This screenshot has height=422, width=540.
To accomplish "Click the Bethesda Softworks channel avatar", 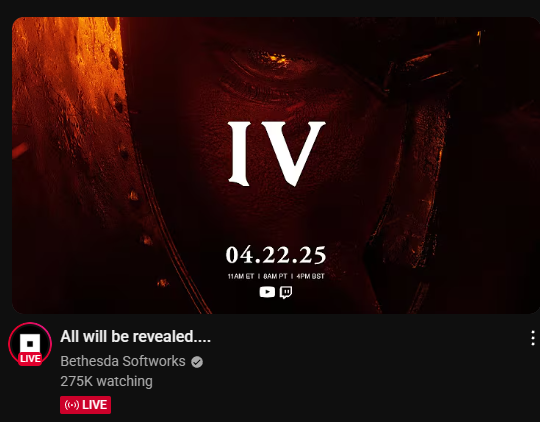I will pyautogui.click(x=30, y=344).
